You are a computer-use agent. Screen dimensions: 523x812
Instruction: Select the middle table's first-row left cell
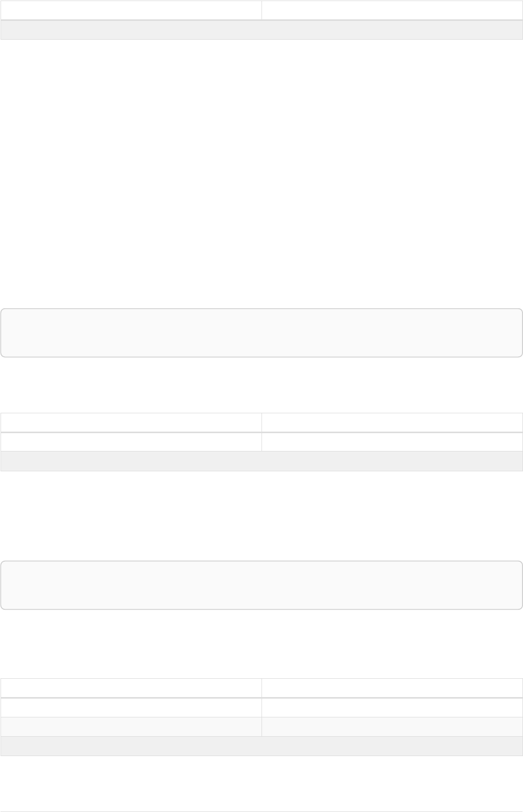coord(131,423)
